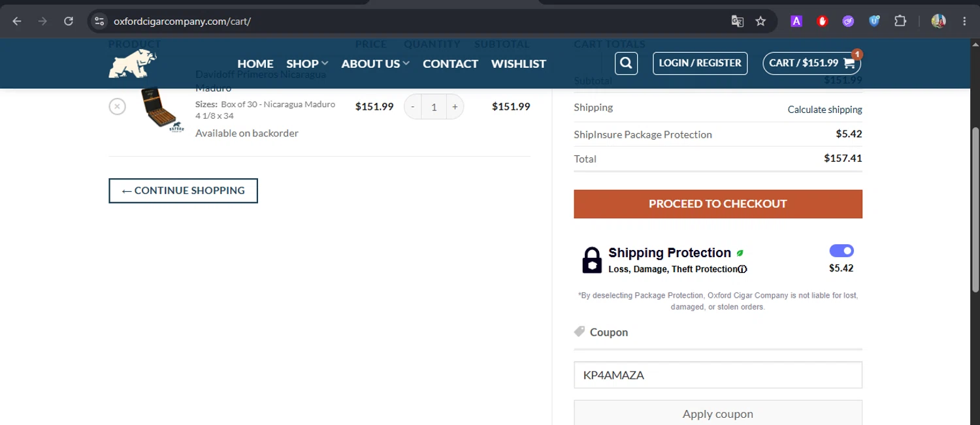Viewport: 980px width, 425px height.
Task: Click the $5.42 price under the toggle
Action: 841,268
